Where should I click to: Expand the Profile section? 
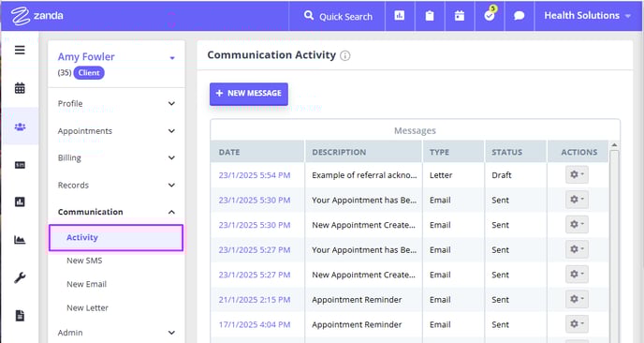(116, 104)
